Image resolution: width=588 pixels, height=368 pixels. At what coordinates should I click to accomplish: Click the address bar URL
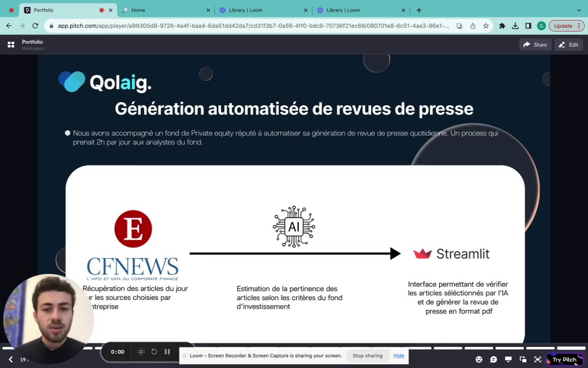[x=253, y=26]
